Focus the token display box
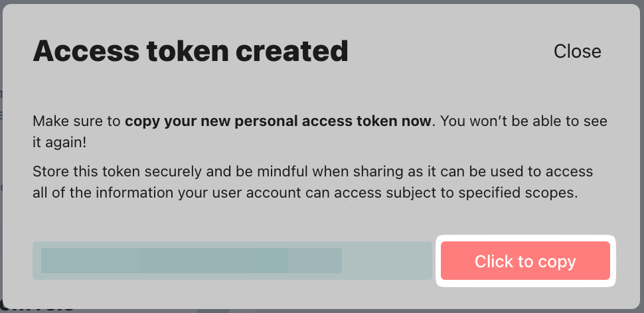Viewport: 644px width, 313px height. [x=232, y=261]
